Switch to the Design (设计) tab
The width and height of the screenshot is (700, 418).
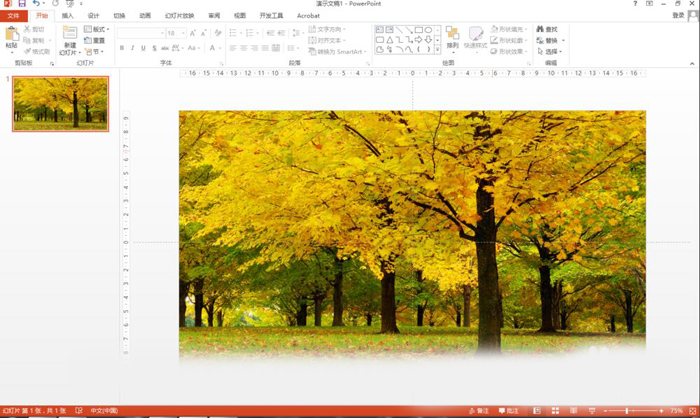click(x=93, y=16)
